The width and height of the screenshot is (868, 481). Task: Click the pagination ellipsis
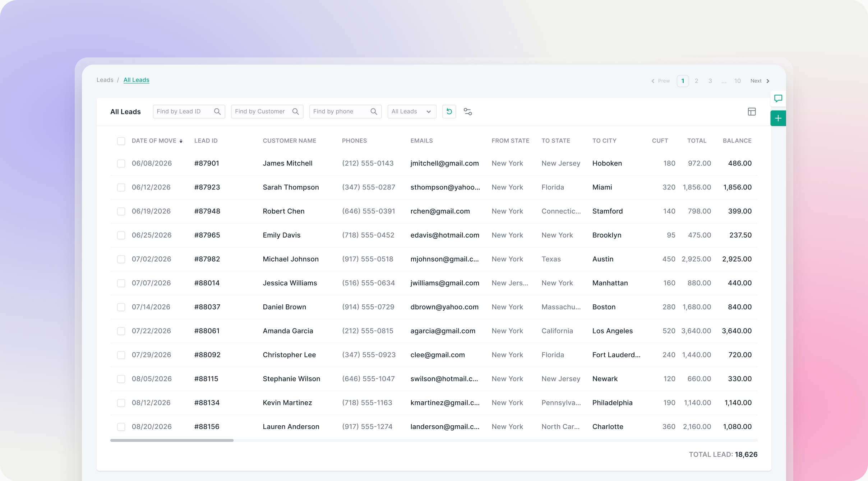click(724, 82)
